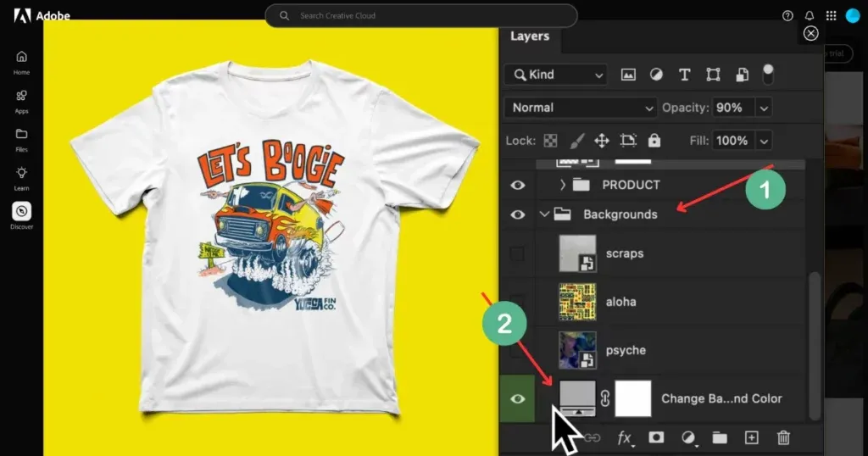Toggle visibility of the PRODUCT group
Image resolution: width=868 pixels, height=456 pixels.
pos(517,185)
